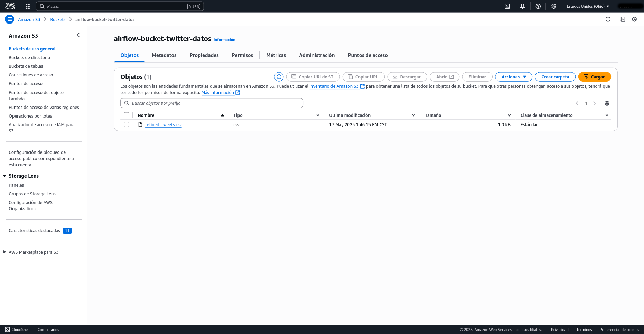Sort by Tamaño column arrow
644x334 pixels.
509,115
